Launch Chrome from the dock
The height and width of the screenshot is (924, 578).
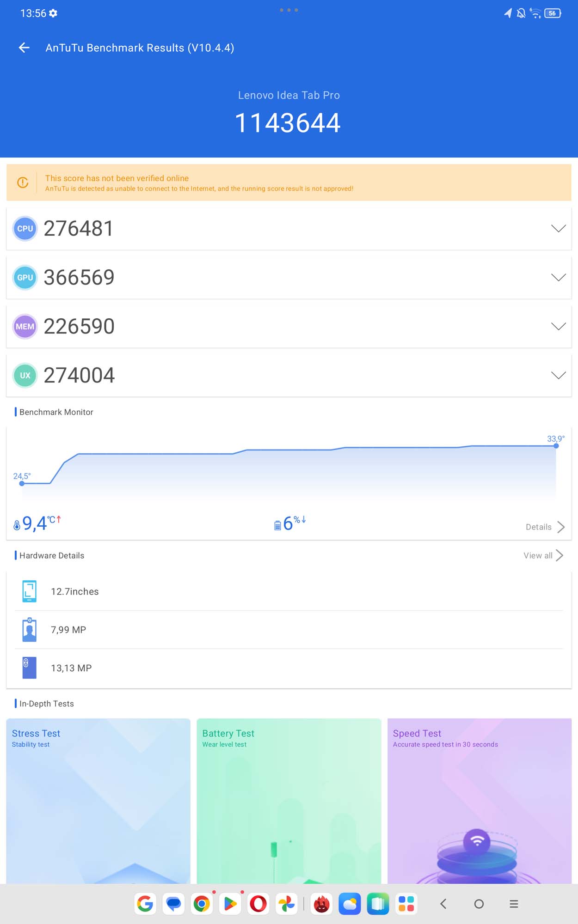(202, 904)
